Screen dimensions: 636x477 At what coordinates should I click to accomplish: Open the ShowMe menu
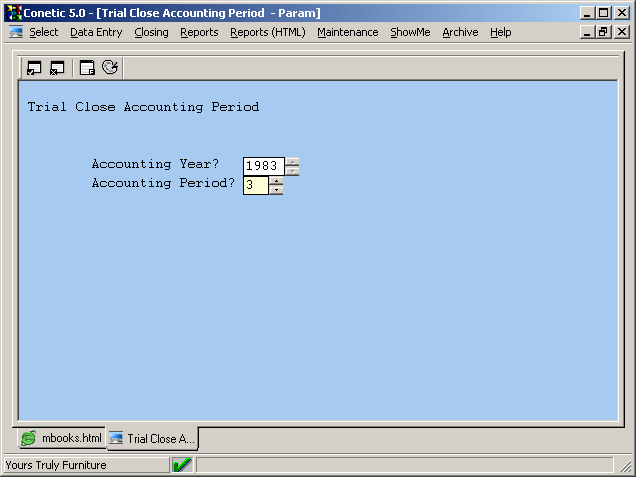click(x=410, y=32)
